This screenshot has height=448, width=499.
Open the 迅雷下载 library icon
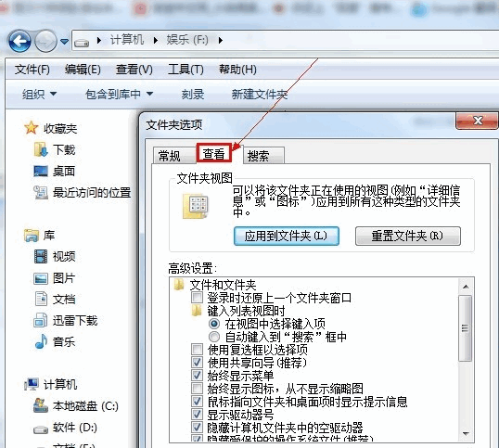tap(41, 320)
